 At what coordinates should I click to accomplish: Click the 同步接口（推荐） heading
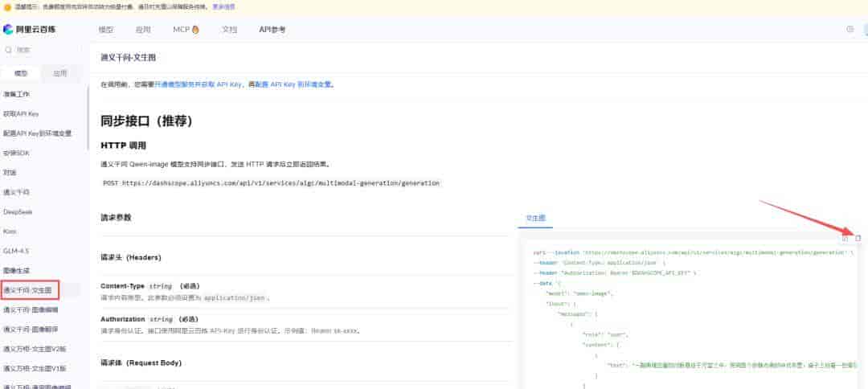tap(146, 121)
